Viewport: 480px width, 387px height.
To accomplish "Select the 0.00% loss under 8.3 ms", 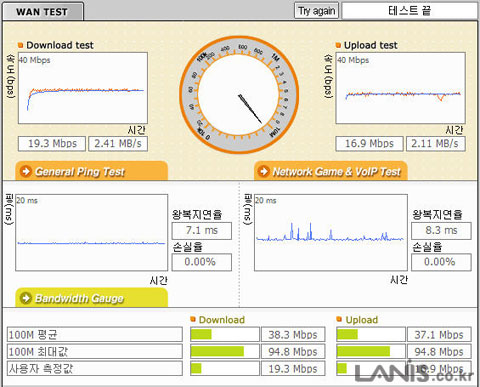I will click(441, 262).
